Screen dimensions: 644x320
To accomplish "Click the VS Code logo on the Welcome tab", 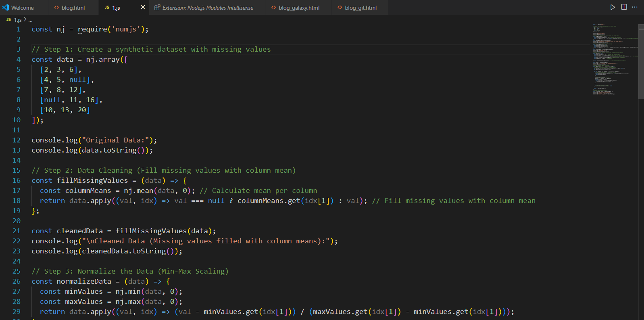I will click(6, 8).
